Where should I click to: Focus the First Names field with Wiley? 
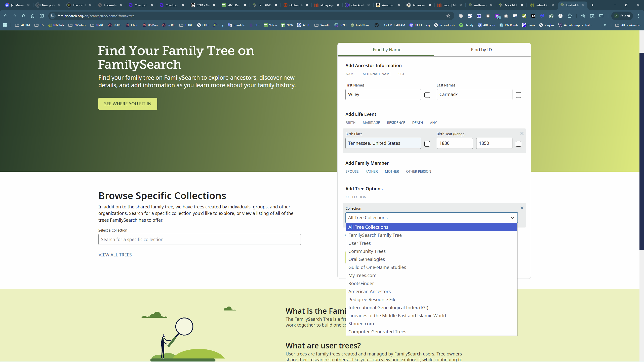click(x=383, y=95)
